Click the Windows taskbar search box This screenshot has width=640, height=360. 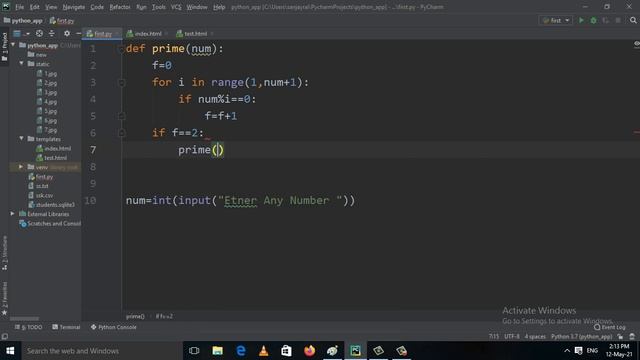tap(101, 351)
